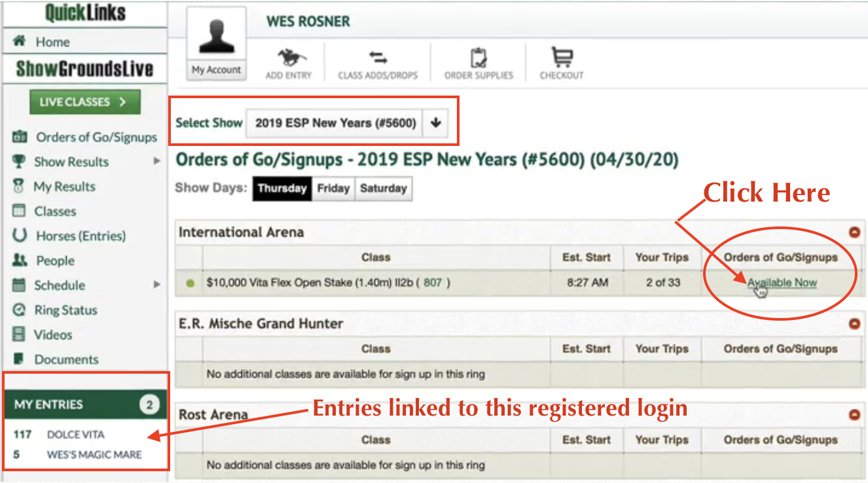Open Horses (Entries) in the sidebar
868x483 pixels.
[x=81, y=236]
